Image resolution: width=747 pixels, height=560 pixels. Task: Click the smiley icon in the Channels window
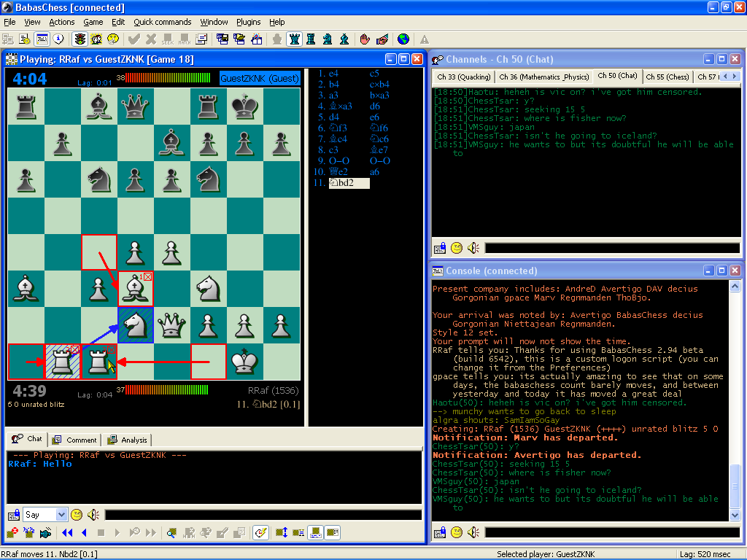(457, 248)
